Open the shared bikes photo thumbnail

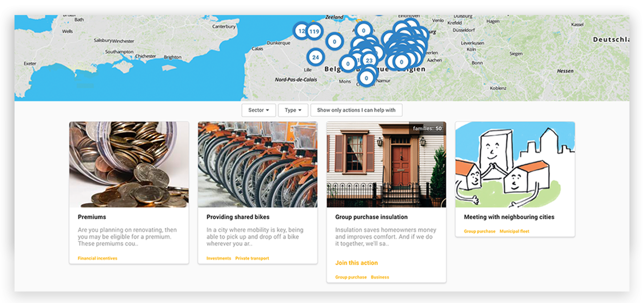pyautogui.click(x=258, y=164)
